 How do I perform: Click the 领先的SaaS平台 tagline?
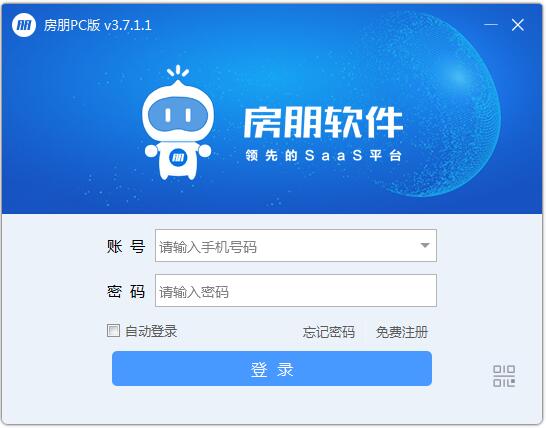click(x=323, y=155)
